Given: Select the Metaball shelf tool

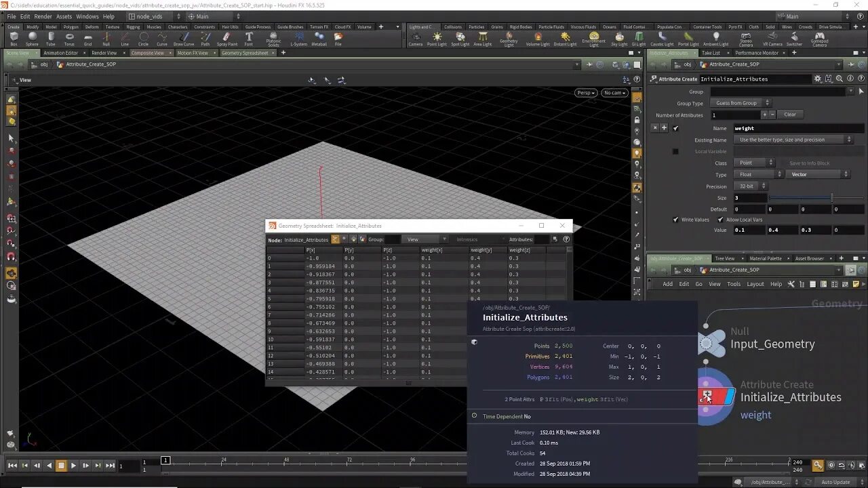Looking at the screenshot, I should [x=319, y=39].
